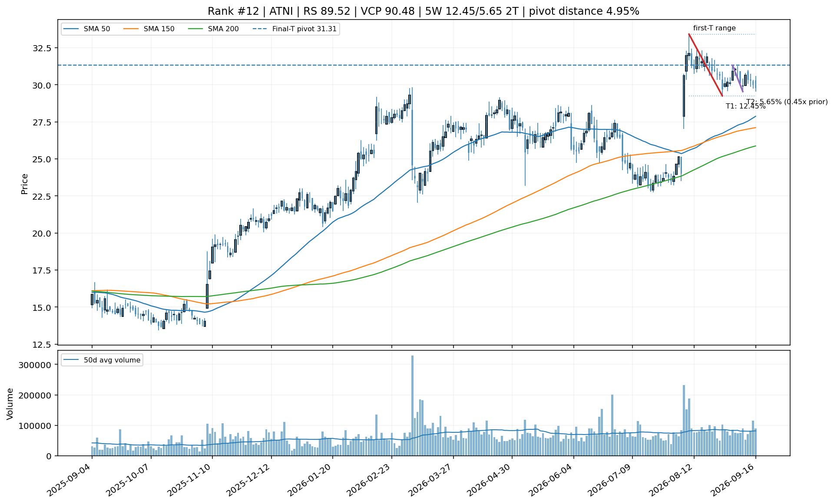Click the 'first-T range' annotation
834x504 pixels.
(714, 28)
